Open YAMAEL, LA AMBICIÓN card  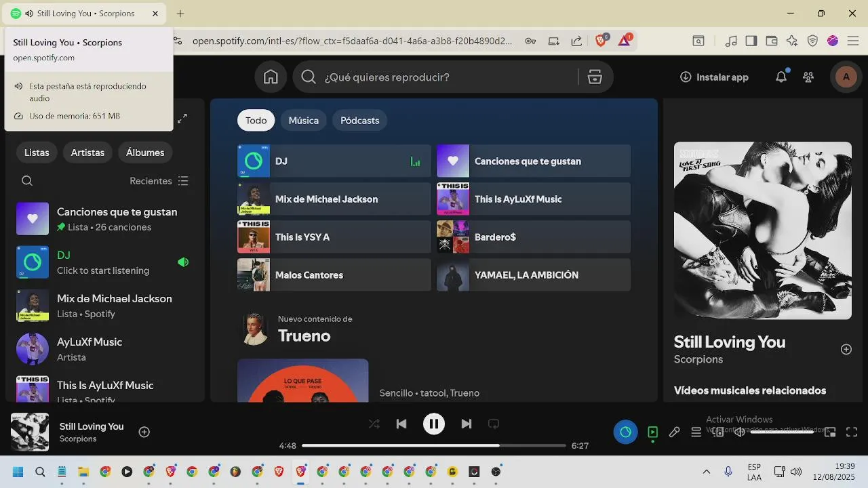pos(534,275)
